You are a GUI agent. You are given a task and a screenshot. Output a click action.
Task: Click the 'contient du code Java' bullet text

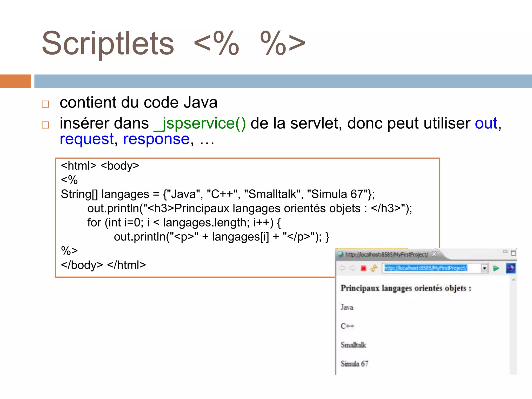click(138, 102)
